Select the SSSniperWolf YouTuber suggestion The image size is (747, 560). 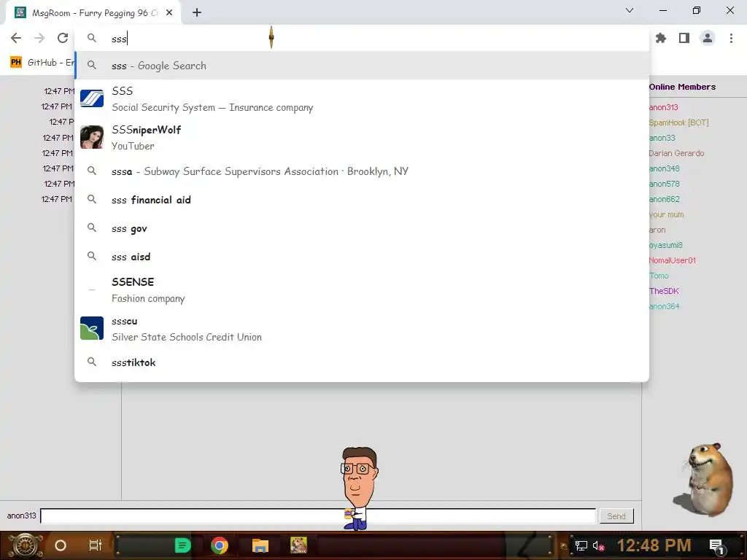362,138
